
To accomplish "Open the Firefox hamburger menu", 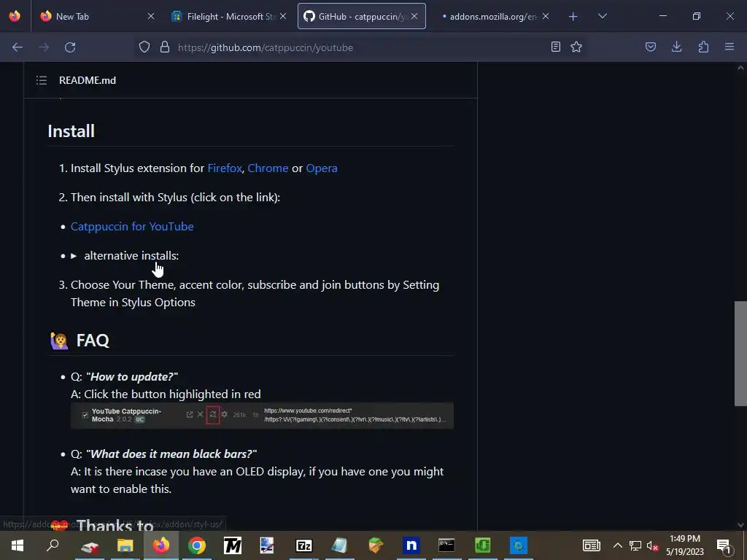I will click(x=729, y=47).
